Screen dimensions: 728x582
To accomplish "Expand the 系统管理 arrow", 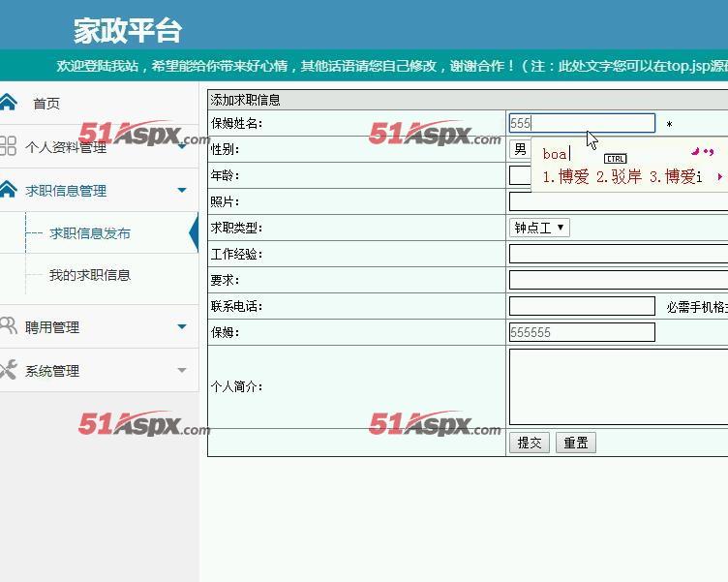I will click(182, 370).
